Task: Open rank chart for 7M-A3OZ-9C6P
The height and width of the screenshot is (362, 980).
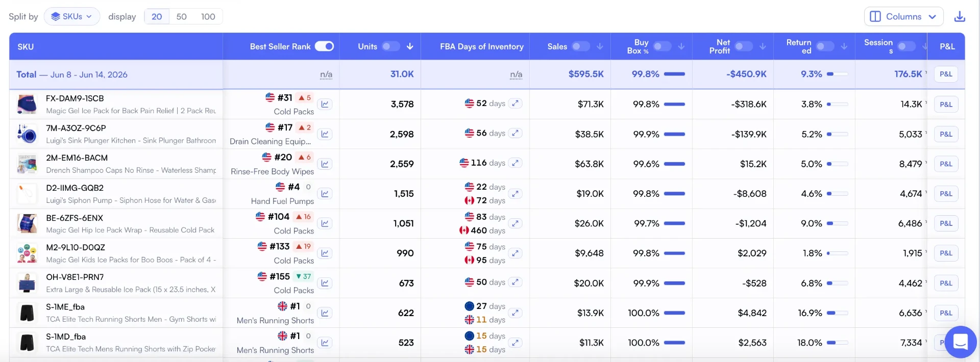Action: [325, 134]
